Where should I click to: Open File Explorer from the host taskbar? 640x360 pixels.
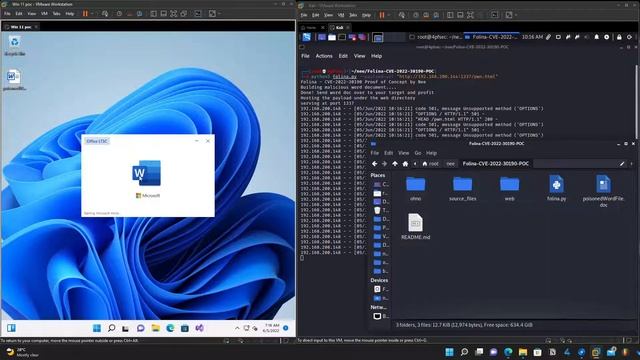(x=523, y=352)
